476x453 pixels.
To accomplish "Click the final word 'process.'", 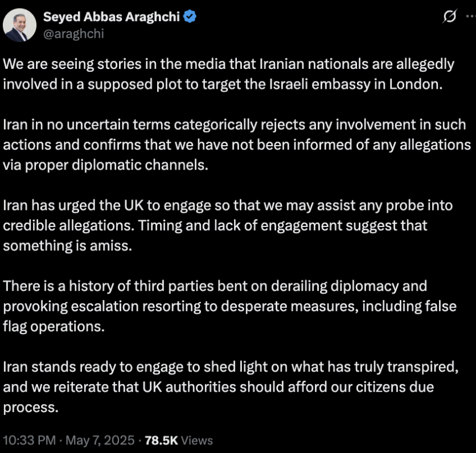I will pos(31,407).
